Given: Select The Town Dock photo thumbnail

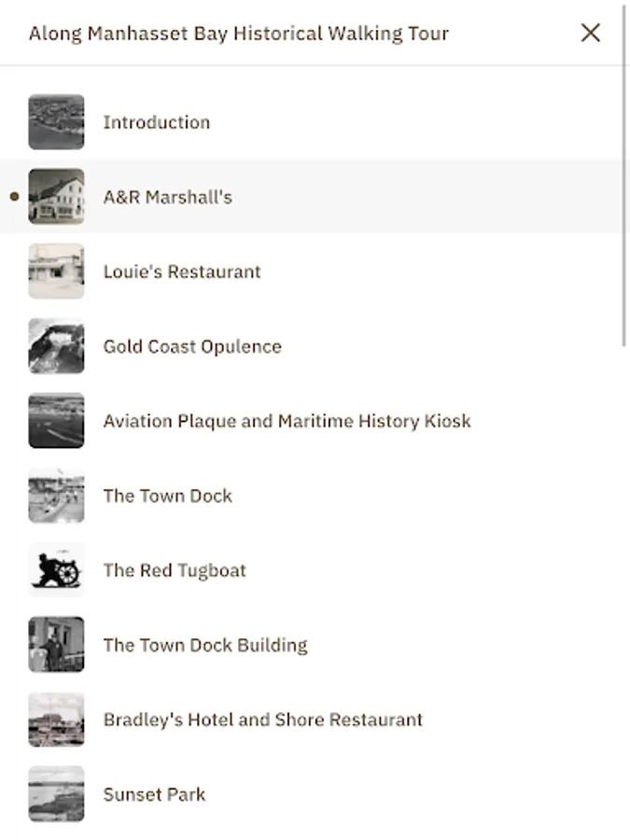Looking at the screenshot, I should [x=56, y=496].
